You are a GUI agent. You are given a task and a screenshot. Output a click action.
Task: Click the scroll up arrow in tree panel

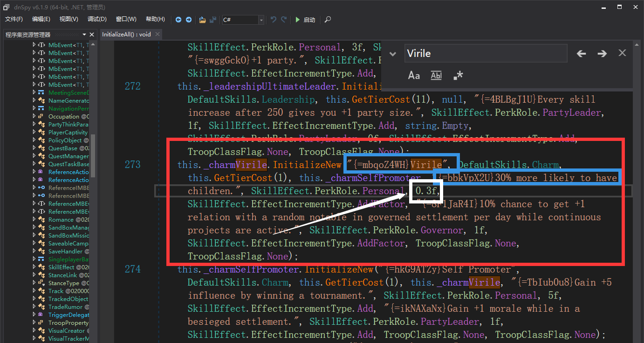[93, 44]
